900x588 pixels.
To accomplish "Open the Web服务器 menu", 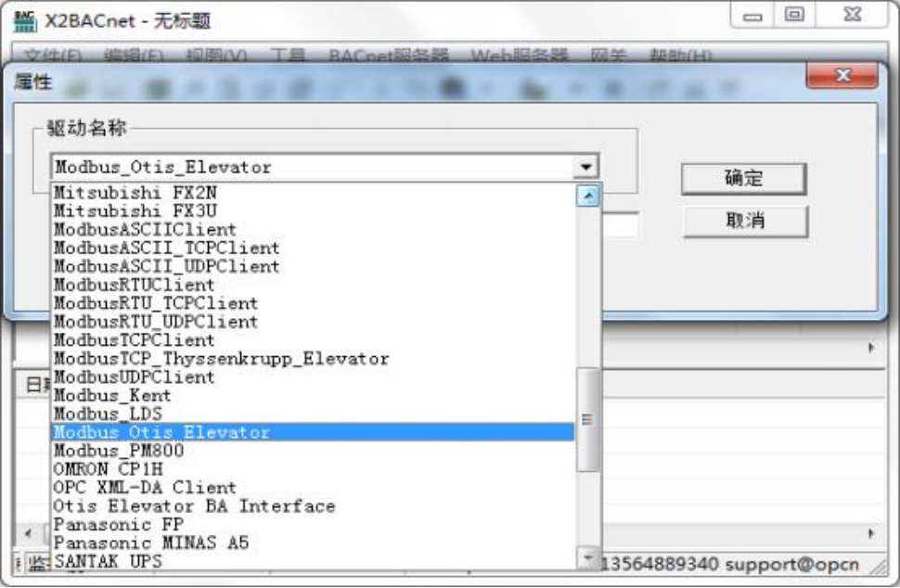I will pyautogui.click(x=520, y=56).
